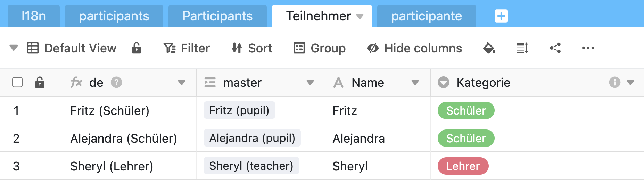Open the master column dropdown menu
The image size is (644, 184).
310,83
